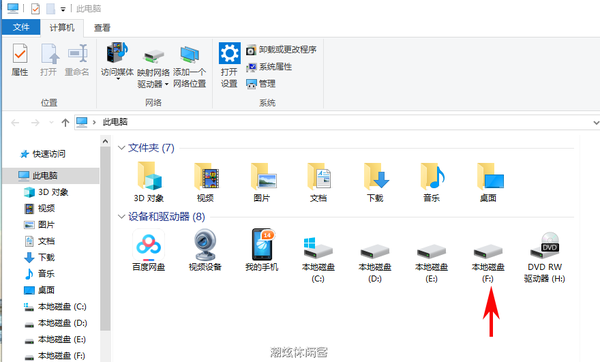Select 本地磁盘 (C:) drive in main pane
This screenshot has width=600, height=362.
point(318,259)
